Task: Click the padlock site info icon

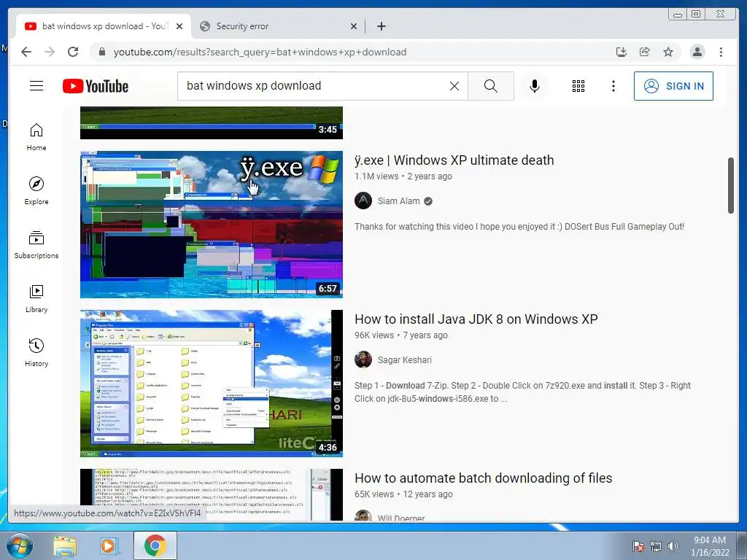Action: pyautogui.click(x=102, y=52)
